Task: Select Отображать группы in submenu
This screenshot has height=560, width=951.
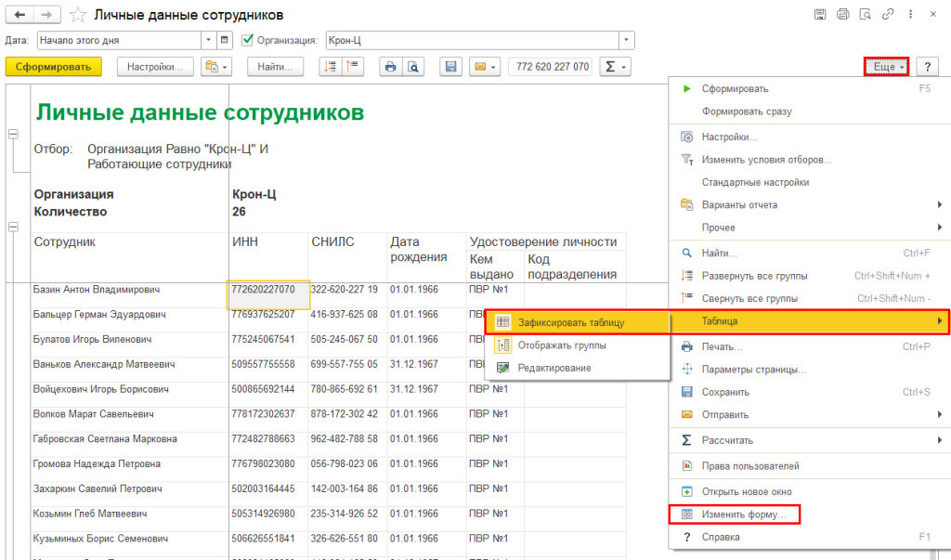Action: point(578,345)
